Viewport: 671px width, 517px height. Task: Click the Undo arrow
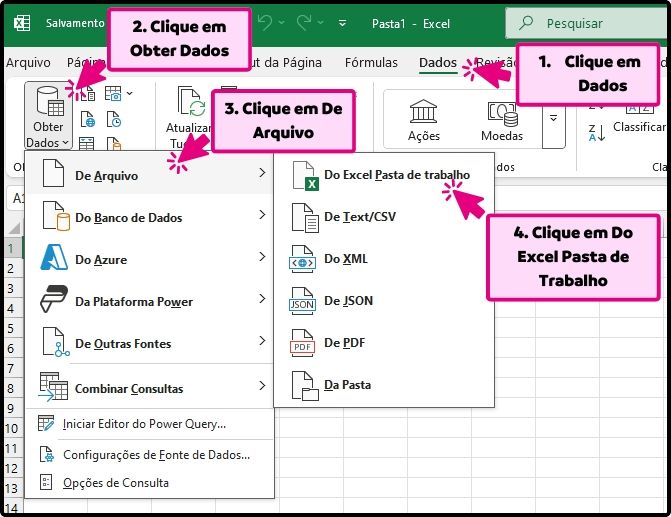click(x=265, y=23)
